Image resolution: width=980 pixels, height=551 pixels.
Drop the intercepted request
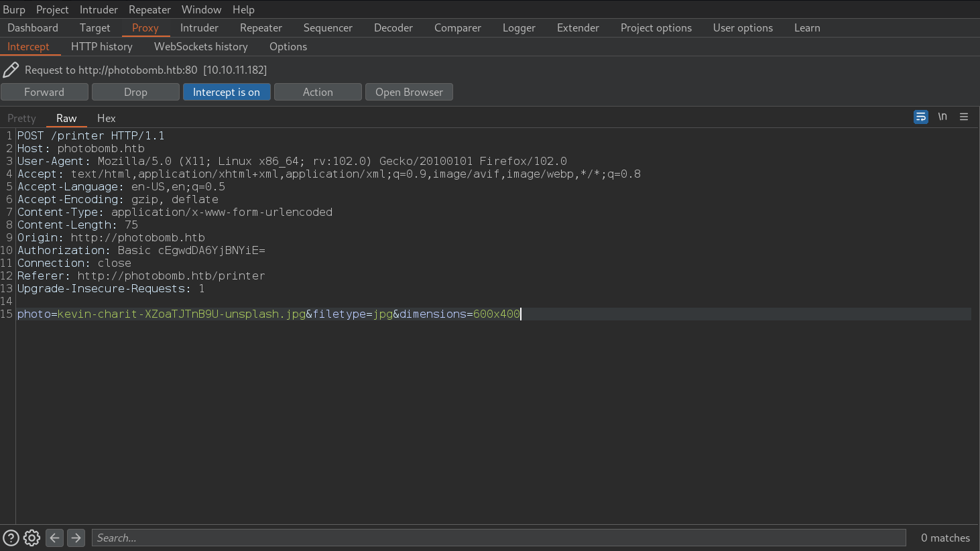coord(135,92)
